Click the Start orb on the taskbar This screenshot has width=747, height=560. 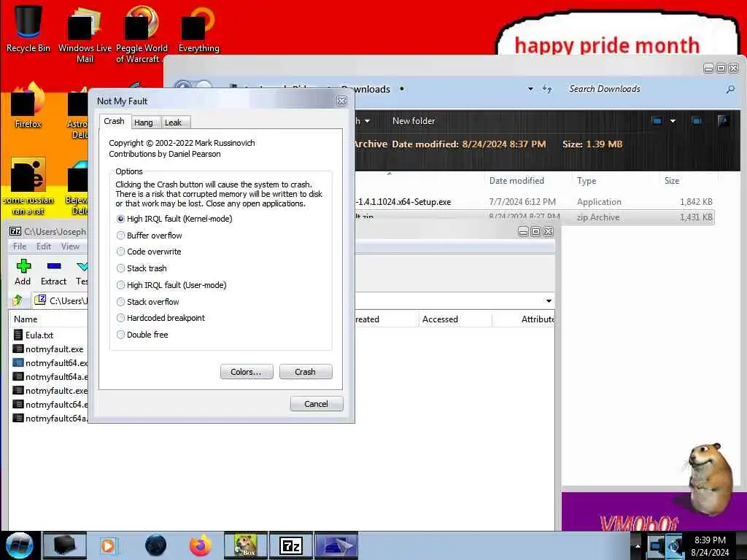19,545
